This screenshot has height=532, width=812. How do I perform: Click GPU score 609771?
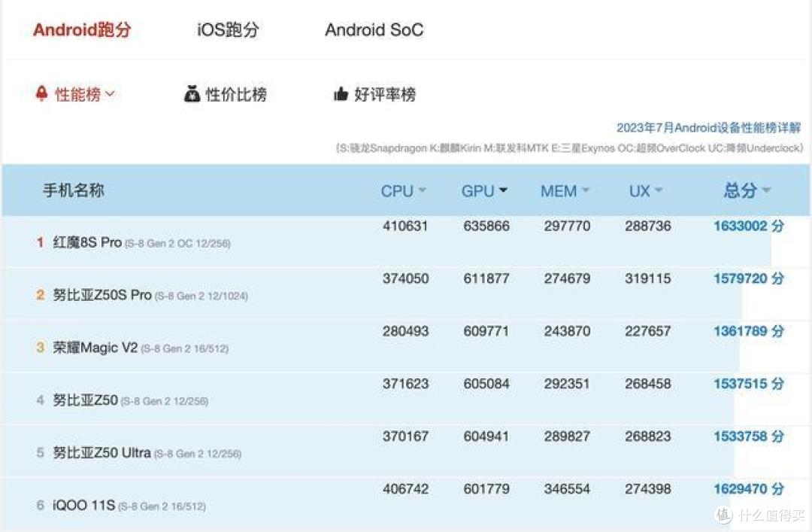click(486, 331)
